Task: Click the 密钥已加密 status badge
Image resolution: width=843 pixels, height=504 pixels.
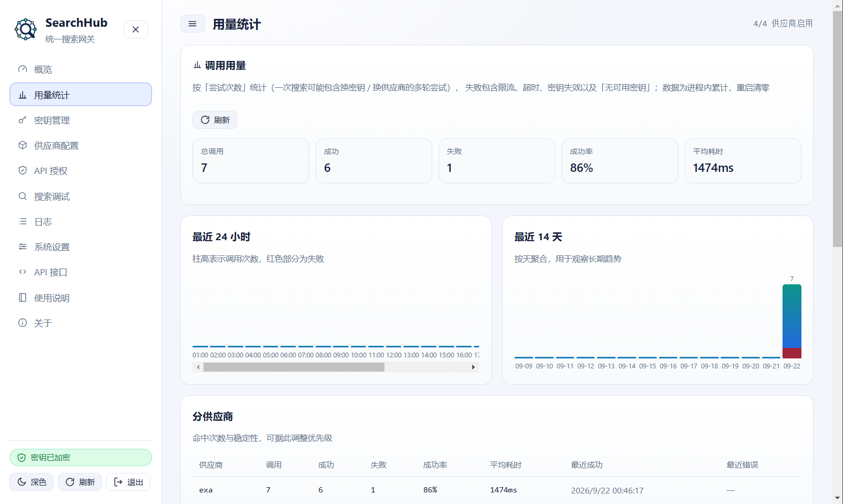Action: [x=80, y=458]
